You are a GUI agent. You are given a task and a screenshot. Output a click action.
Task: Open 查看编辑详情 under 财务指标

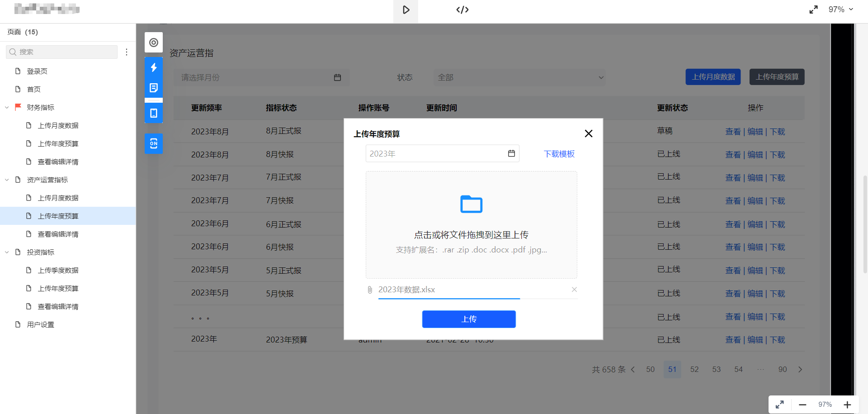pos(58,162)
